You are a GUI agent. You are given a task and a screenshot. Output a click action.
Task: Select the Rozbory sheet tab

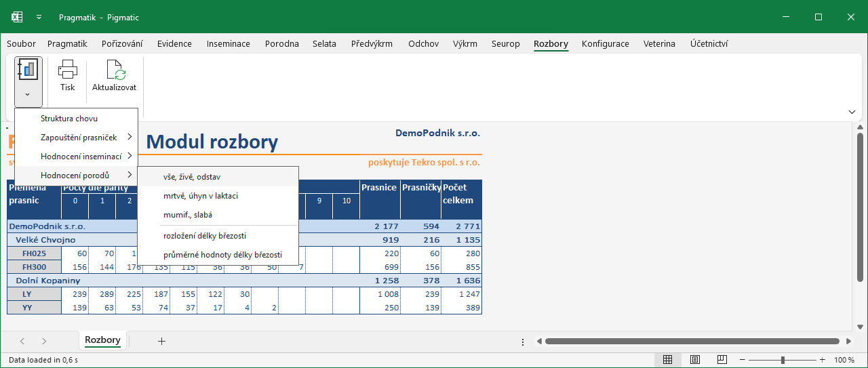coord(102,340)
